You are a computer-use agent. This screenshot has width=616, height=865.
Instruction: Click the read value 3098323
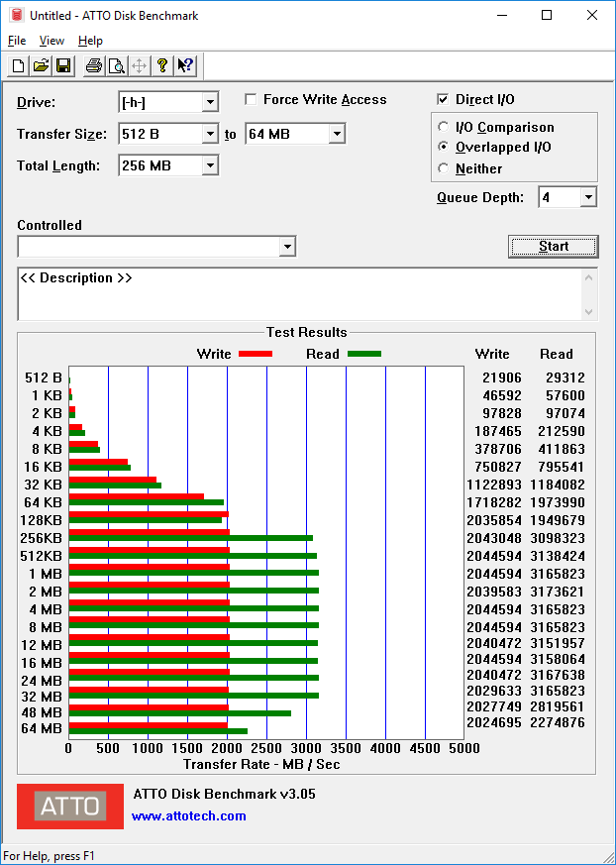click(557, 538)
